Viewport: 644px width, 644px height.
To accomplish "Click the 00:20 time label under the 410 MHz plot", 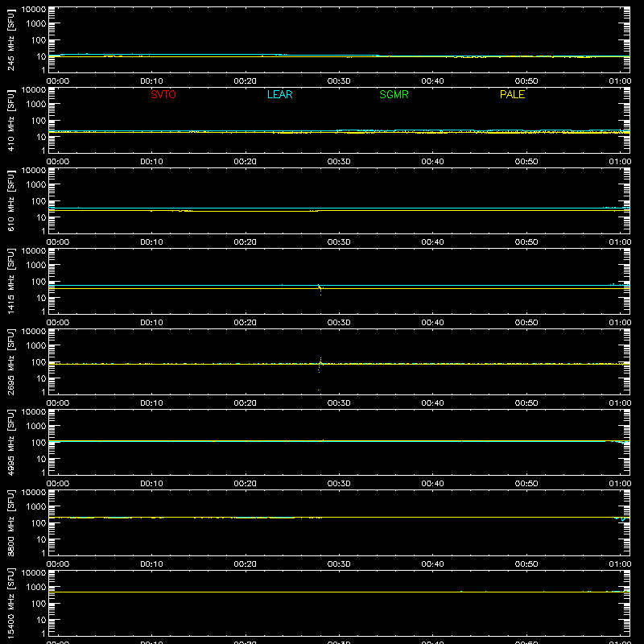I will pos(246,162).
